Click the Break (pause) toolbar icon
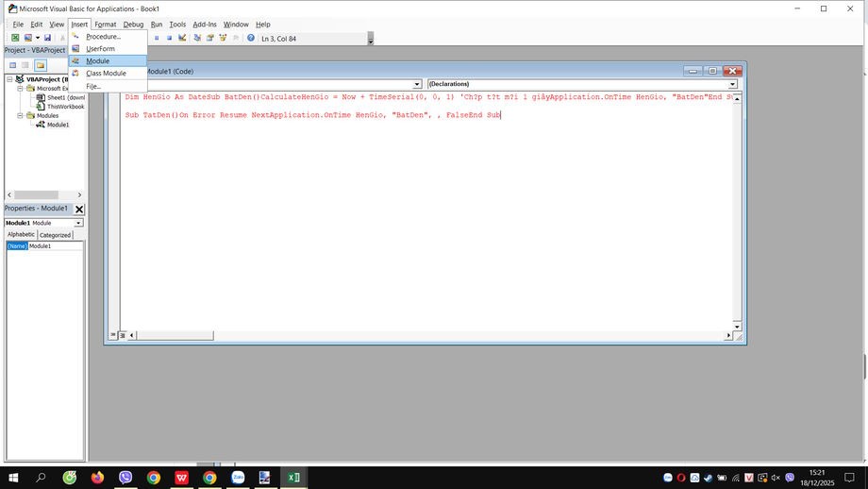Image resolution: width=868 pixels, height=489 pixels. [x=157, y=38]
